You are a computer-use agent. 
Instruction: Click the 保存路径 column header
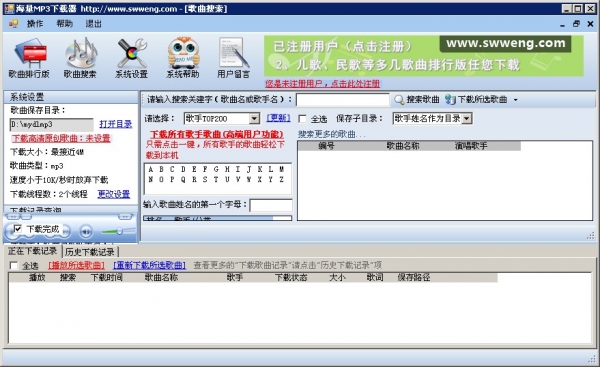click(414, 277)
